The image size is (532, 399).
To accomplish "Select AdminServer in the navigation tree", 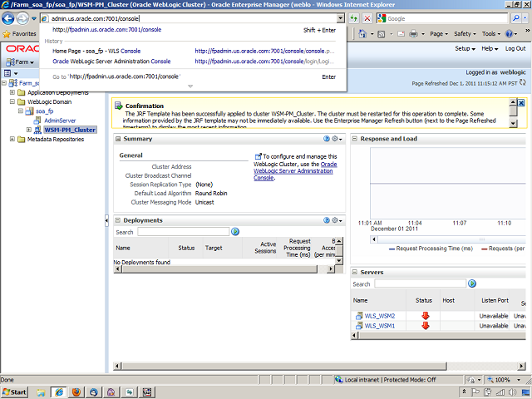I will (60, 121).
